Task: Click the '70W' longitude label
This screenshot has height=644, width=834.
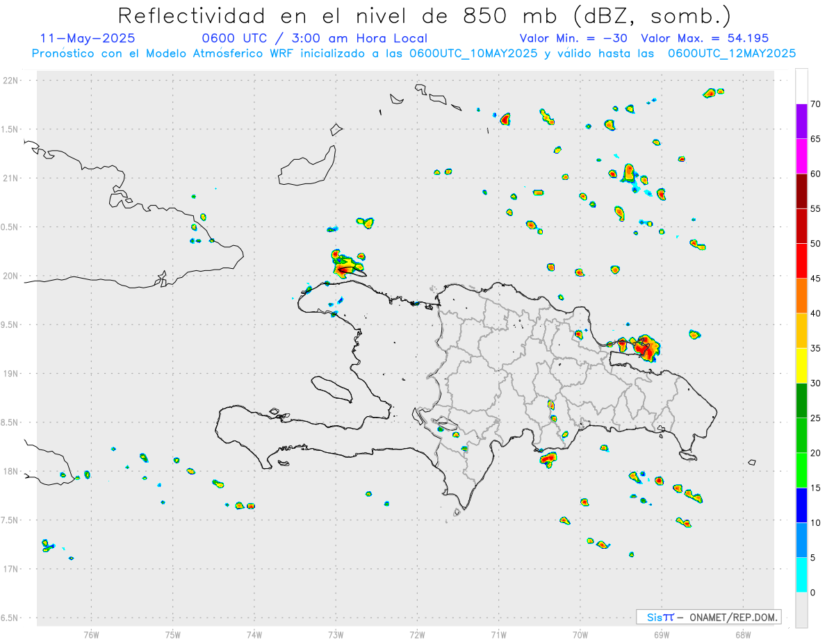Action: 580,634
